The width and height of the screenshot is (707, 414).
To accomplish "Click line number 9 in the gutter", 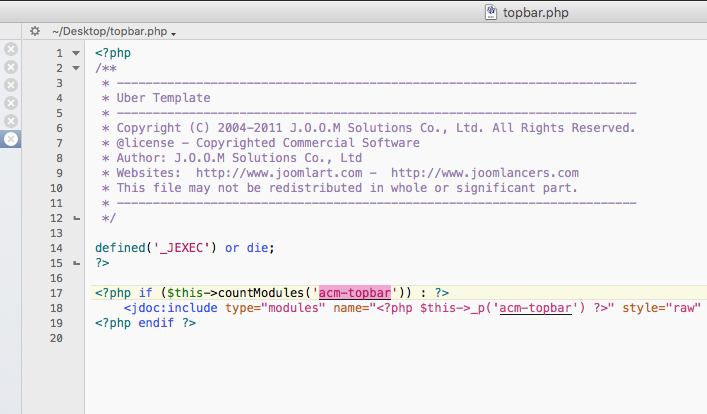I will coord(59,174).
